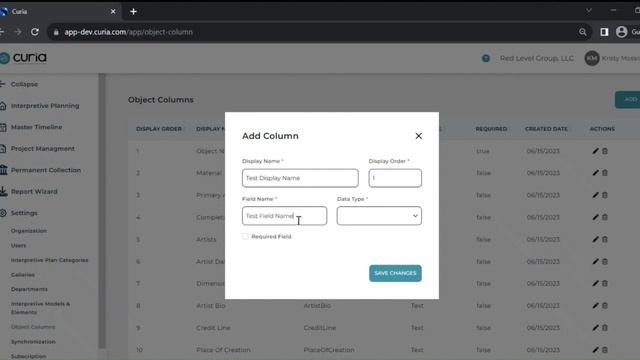Image resolution: width=640 pixels, height=360 pixels.
Task: Click the Save Changes button
Action: point(395,273)
